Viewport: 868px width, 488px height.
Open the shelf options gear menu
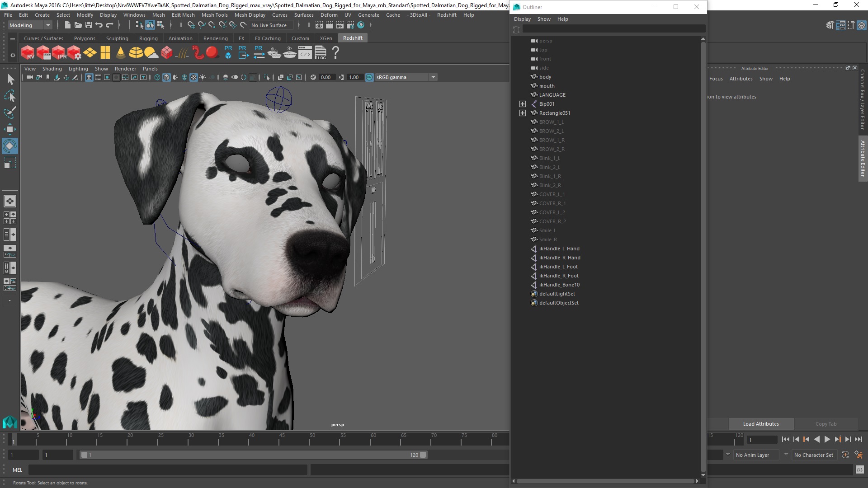click(x=13, y=55)
